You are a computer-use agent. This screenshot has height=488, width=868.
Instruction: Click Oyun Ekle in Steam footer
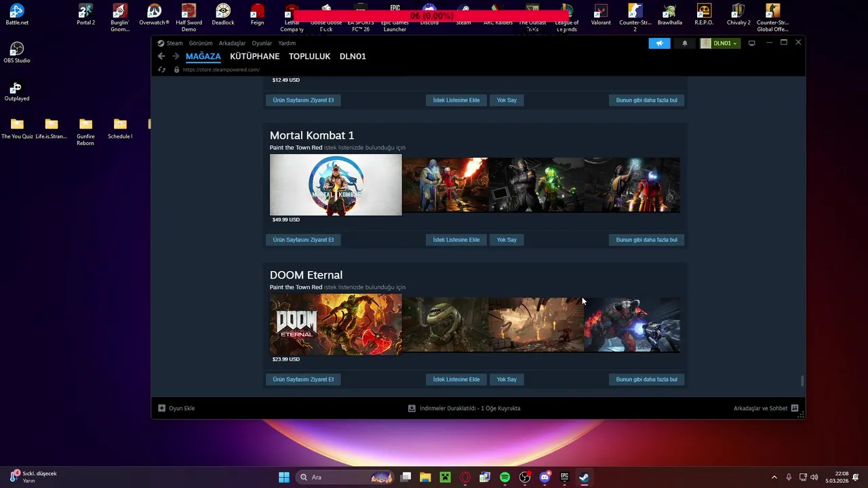176,408
